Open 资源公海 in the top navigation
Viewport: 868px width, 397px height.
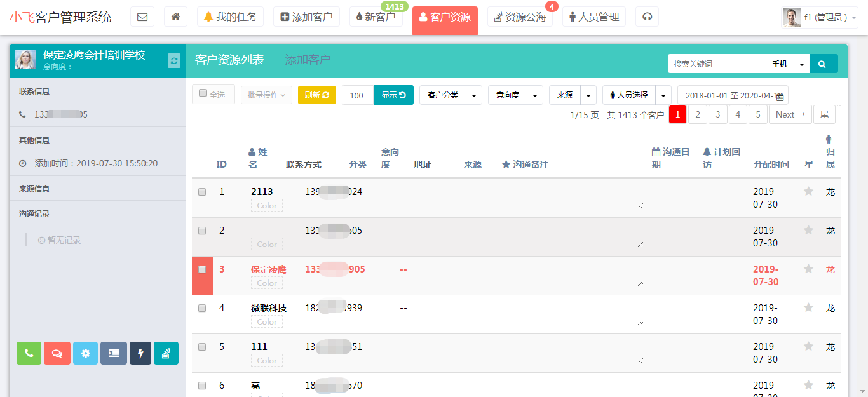[520, 17]
